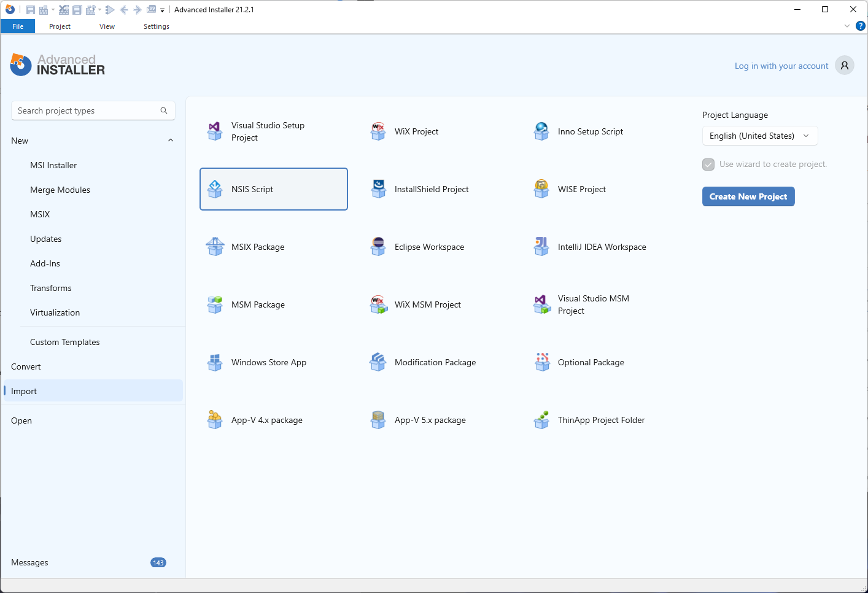This screenshot has height=593, width=868.
Task: Click the Run icon in quick access toolbar
Action: 110,10
